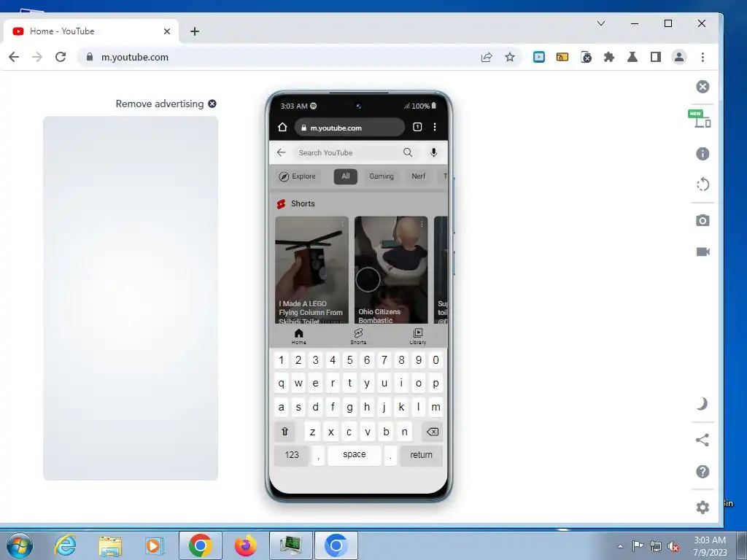Viewport: 747px width, 560px height.
Task: Click the share icon in simulator sidebar
Action: 703,440
